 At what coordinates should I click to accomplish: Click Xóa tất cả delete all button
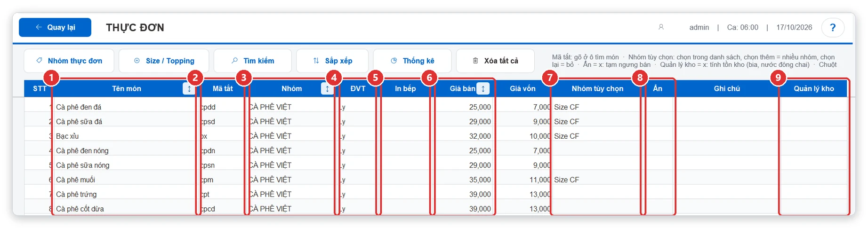495,61
